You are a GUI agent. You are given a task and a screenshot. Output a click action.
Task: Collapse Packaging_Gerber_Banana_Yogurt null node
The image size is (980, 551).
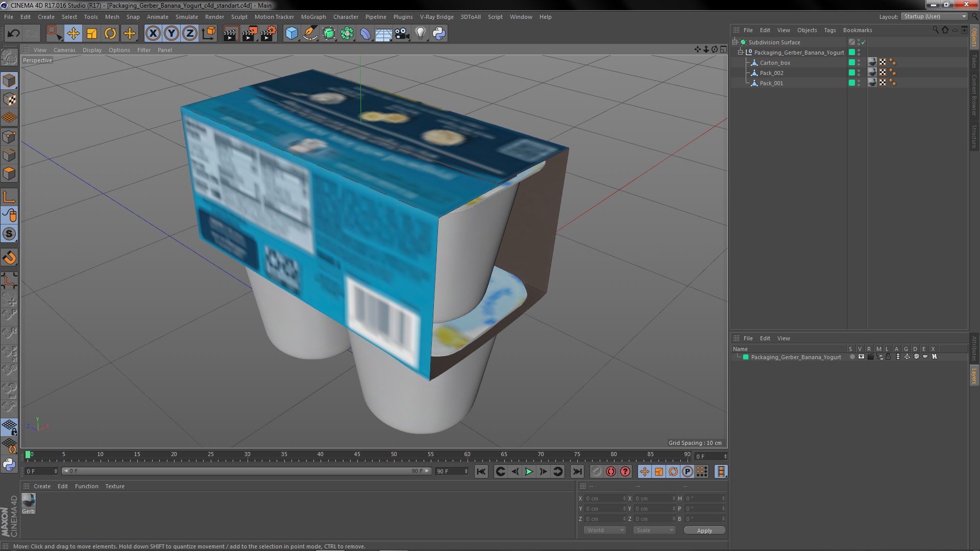point(741,53)
